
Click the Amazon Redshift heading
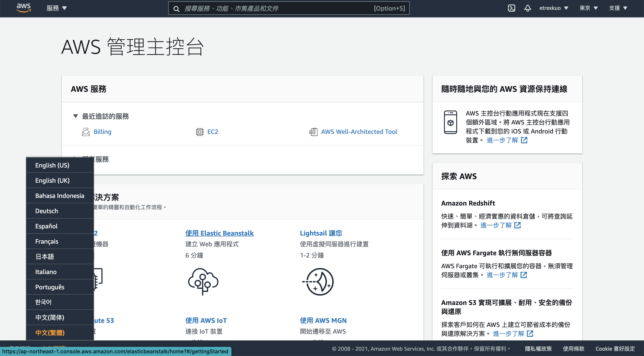click(468, 203)
